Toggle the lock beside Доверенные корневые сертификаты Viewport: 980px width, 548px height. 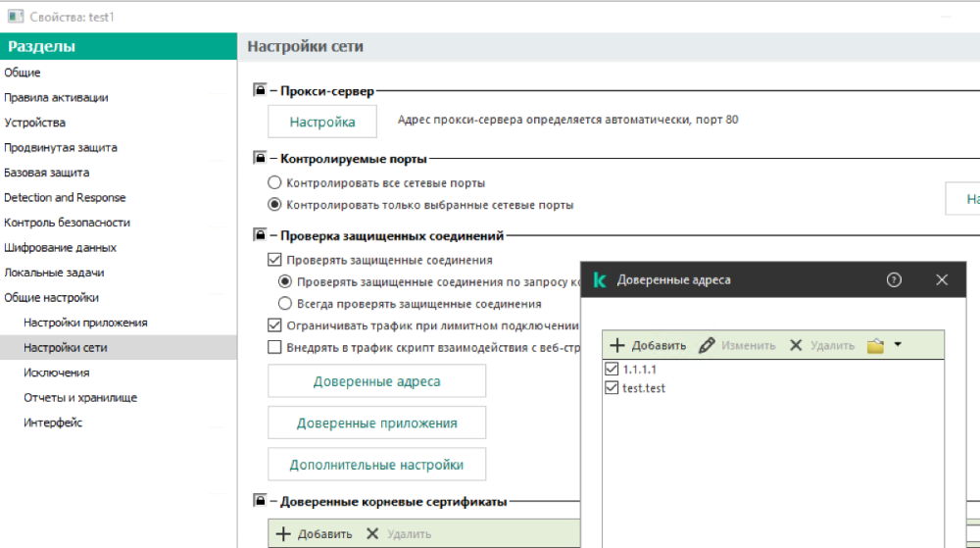[x=260, y=501]
